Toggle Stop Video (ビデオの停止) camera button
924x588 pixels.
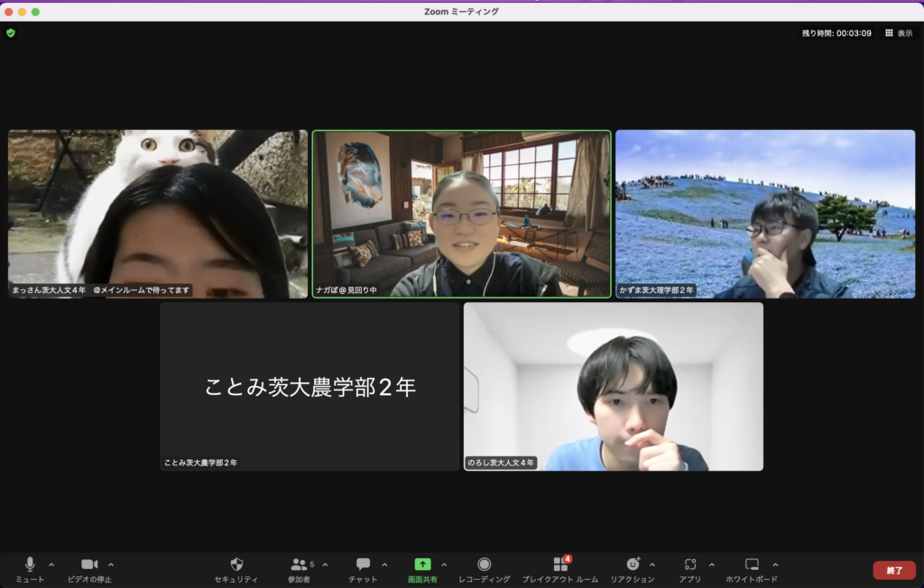click(89, 565)
